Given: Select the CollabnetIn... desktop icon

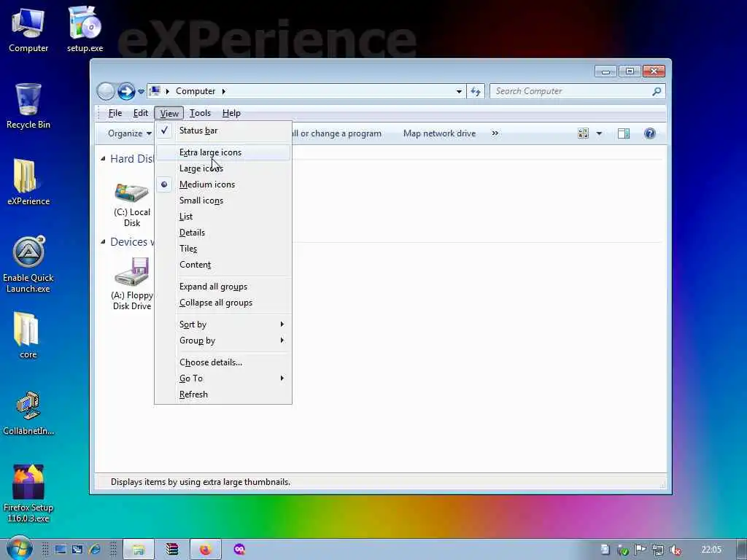Looking at the screenshot, I should (x=28, y=413).
